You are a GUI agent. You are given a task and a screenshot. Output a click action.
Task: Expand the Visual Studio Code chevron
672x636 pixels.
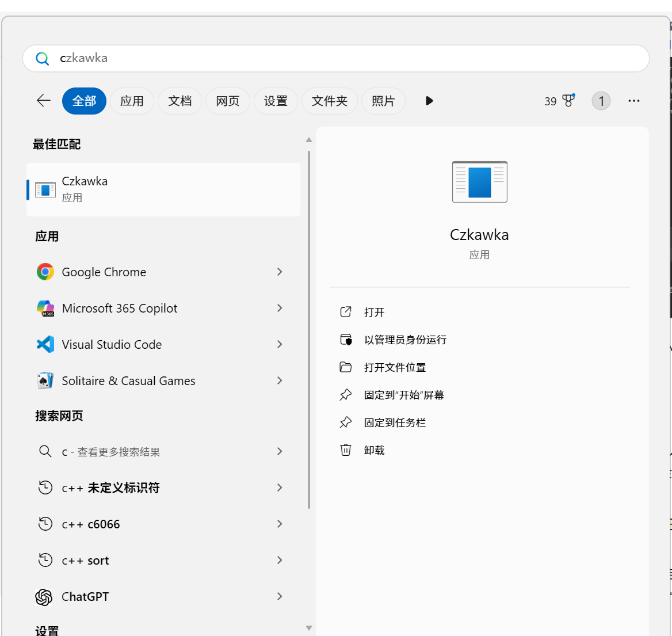tap(280, 344)
